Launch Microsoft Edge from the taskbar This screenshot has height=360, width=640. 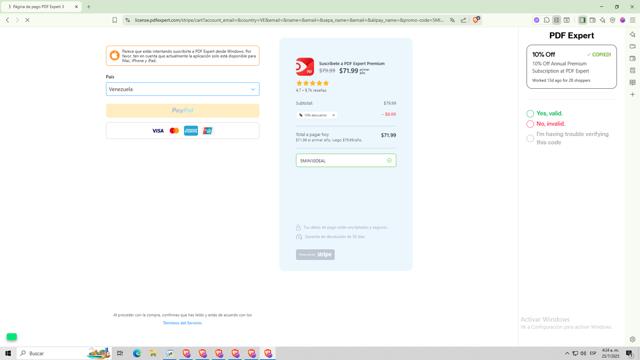point(136,353)
